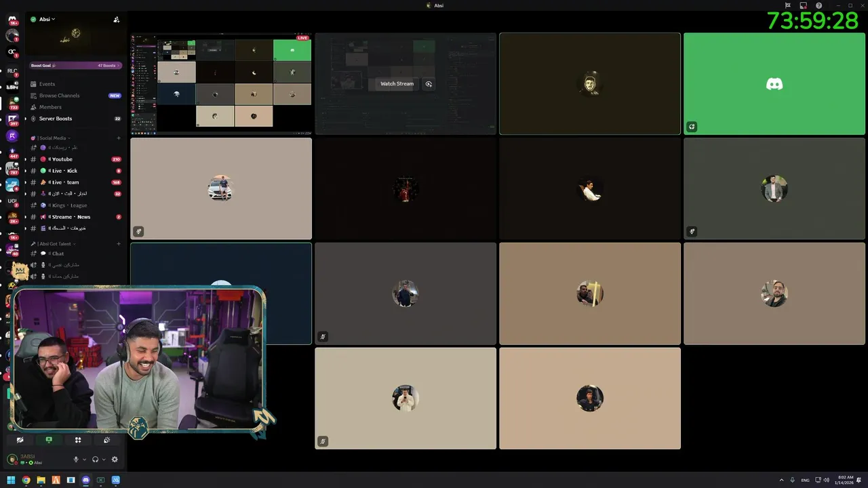868x488 pixels.
Task: Open the microphone input options arrow
Action: 85,460
